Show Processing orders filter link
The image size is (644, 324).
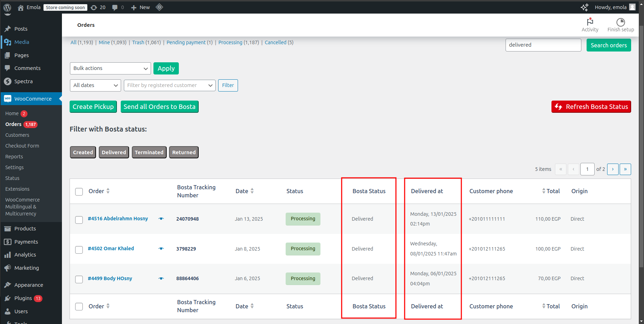coord(230,42)
